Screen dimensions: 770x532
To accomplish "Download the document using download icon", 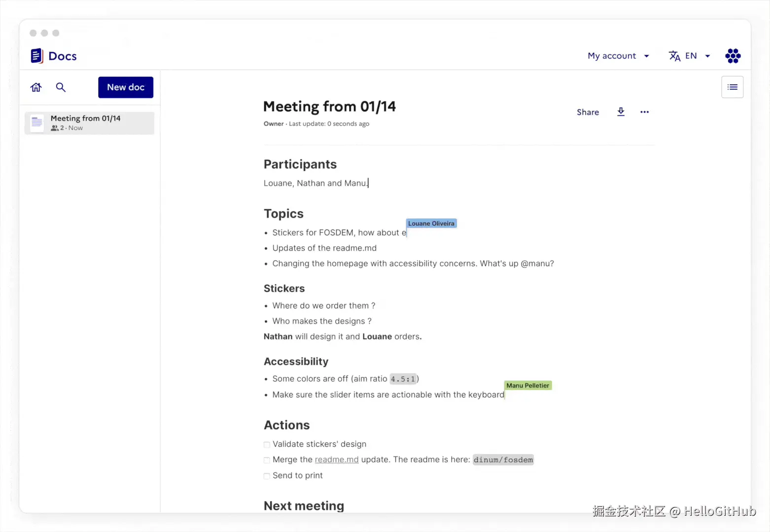I will coord(621,112).
